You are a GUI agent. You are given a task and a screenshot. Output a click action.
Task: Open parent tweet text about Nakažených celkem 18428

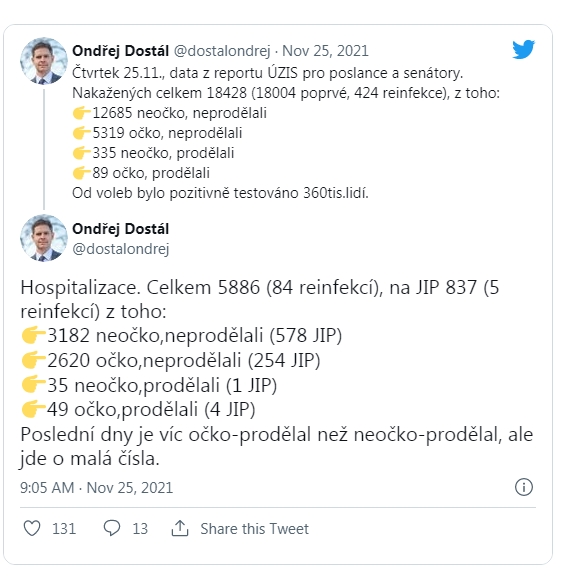[286, 133]
